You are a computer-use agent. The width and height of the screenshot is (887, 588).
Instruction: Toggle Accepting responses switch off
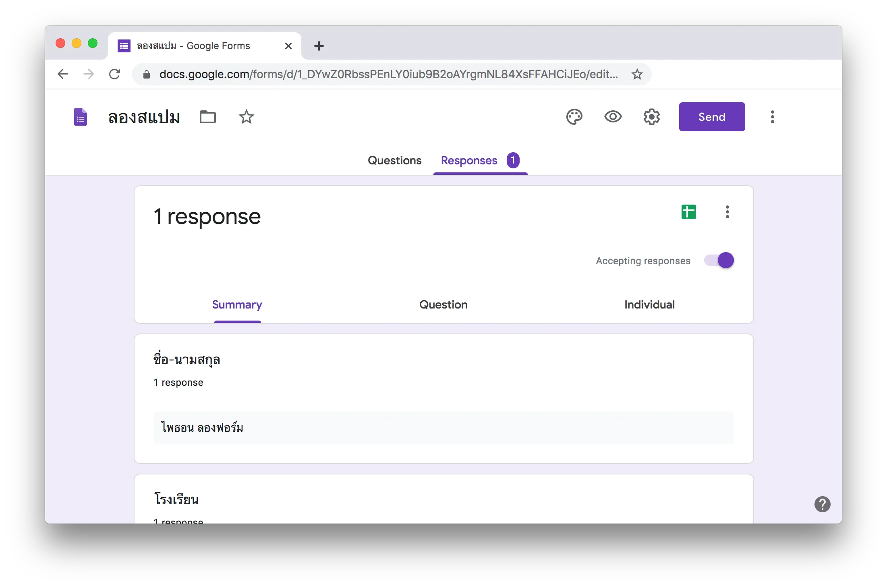click(x=719, y=260)
